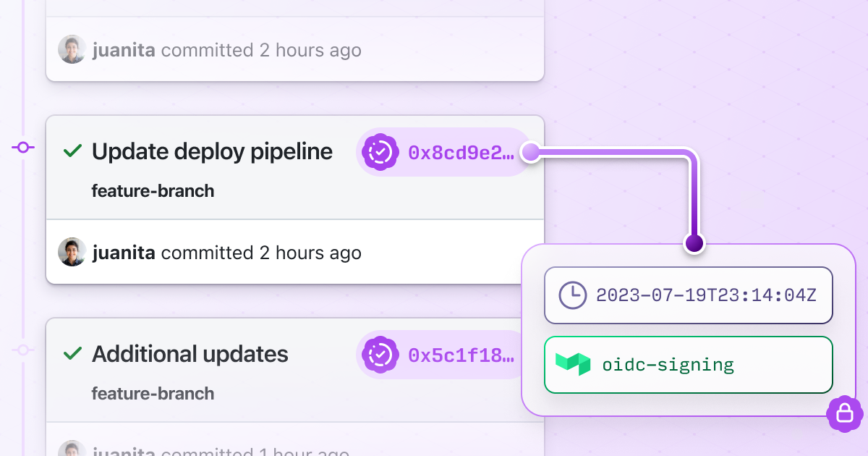Open the Update deploy pipeline commit title
868x456 pixels.
click(212, 152)
